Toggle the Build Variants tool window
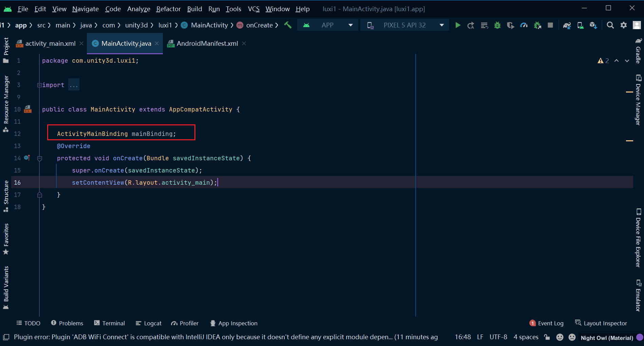The width and height of the screenshot is (644, 346). click(x=6, y=288)
